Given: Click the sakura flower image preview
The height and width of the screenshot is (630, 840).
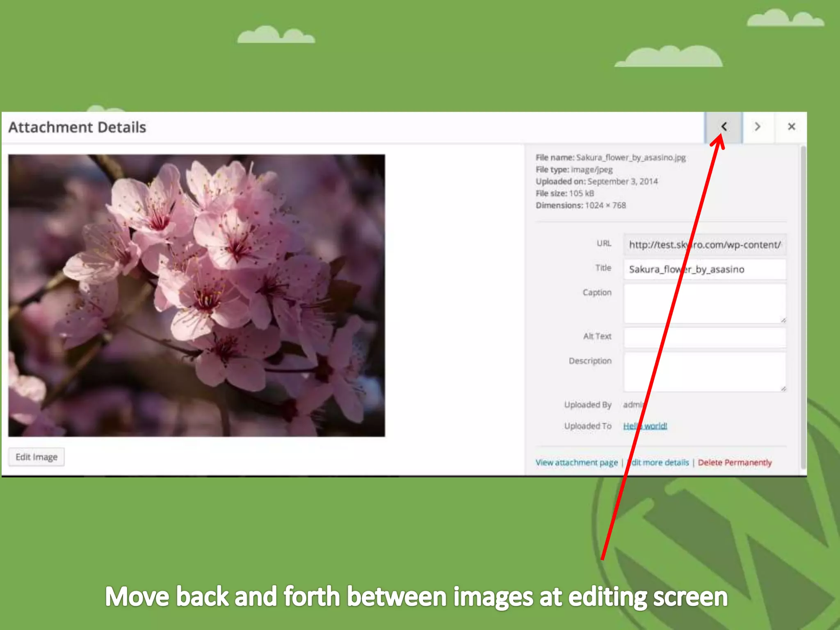Looking at the screenshot, I should [196, 295].
